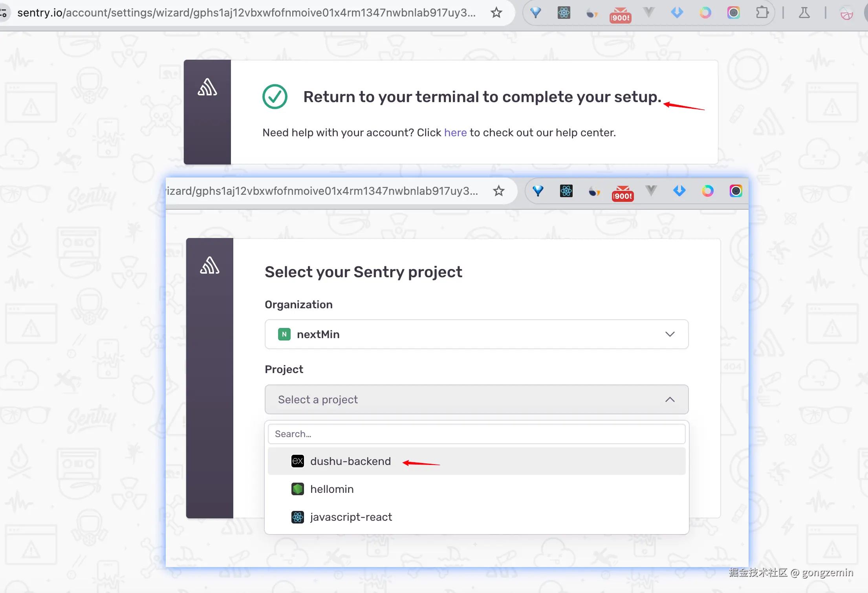
Task: Choose dushu-backend from project list
Action: pos(350,461)
